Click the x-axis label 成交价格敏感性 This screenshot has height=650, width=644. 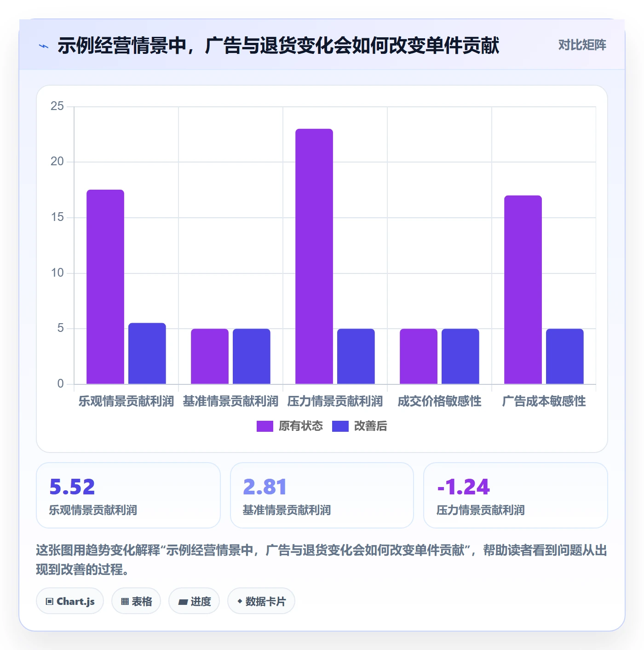tap(439, 401)
